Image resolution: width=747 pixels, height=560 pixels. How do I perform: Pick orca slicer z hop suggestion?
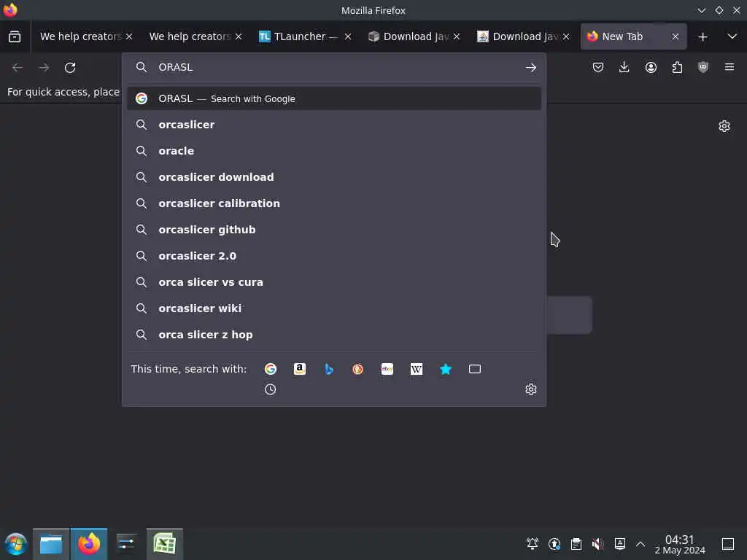tap(334, 335)
